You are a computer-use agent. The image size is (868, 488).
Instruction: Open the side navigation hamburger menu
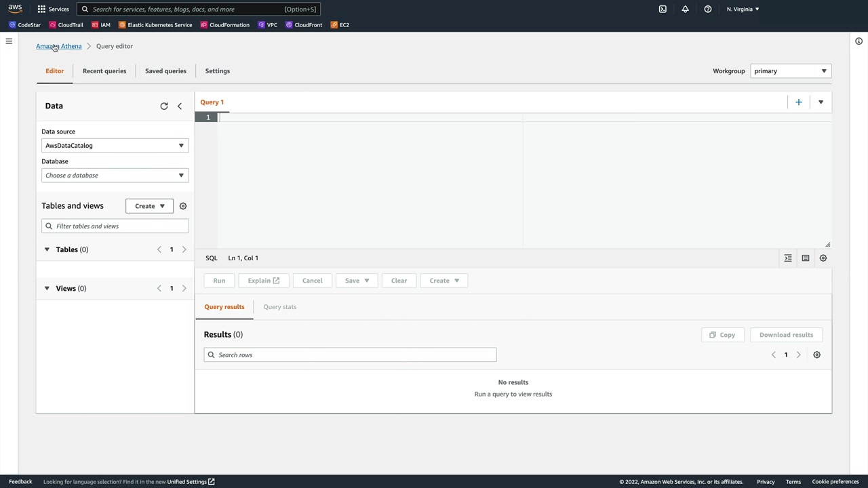[x=9, y=41]
